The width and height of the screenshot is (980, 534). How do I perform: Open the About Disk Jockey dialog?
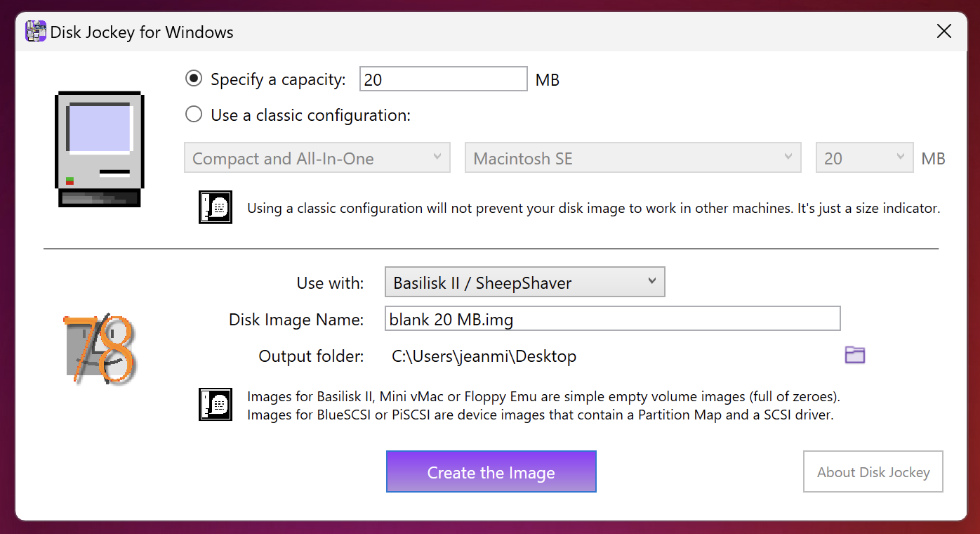tap(873, 471)
